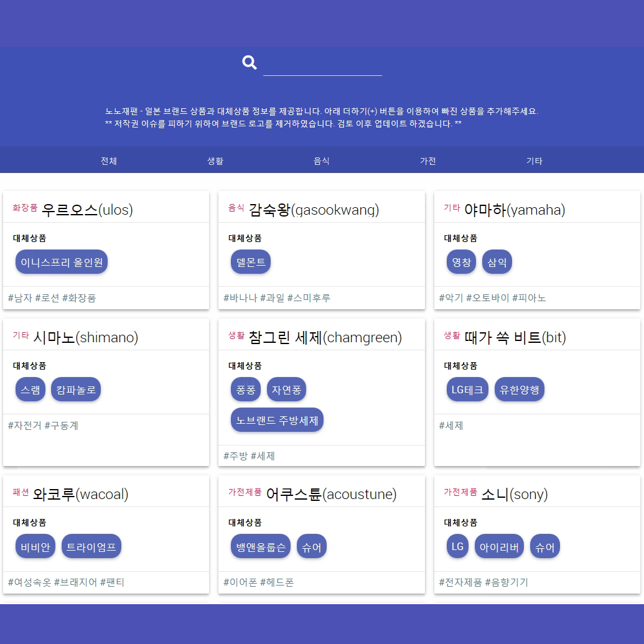Select the LG테크 chip
Image resolution: width=644 pixels, height=644 pixels.
coord(467,390)
